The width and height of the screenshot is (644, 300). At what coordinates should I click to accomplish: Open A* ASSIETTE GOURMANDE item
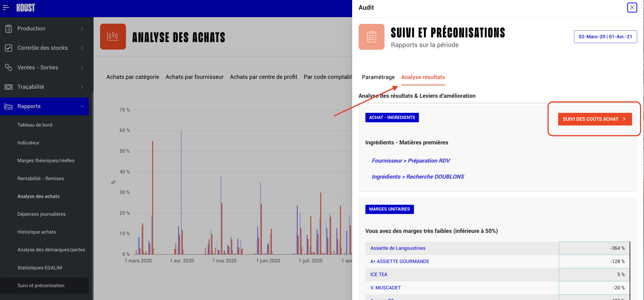400,261
